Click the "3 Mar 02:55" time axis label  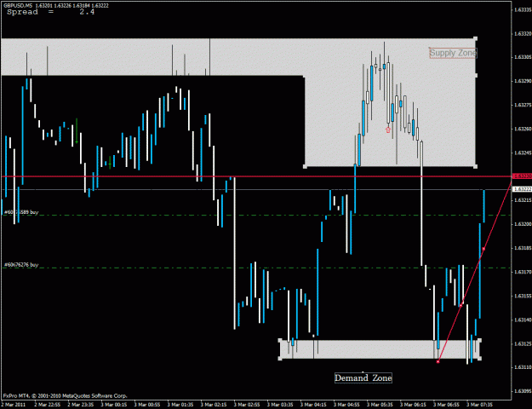tap(247, 405)
